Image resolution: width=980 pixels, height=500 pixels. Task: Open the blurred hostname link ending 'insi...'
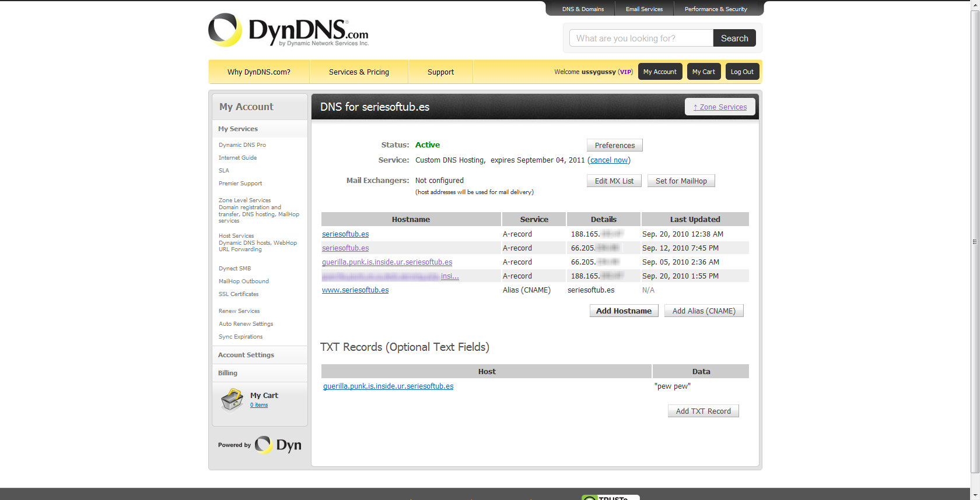click(390, 276)
